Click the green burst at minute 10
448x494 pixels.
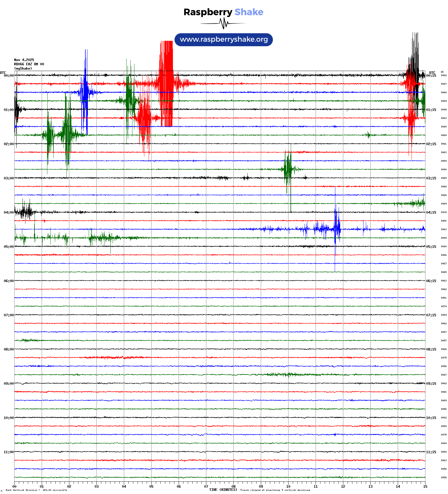click(288, 169)
